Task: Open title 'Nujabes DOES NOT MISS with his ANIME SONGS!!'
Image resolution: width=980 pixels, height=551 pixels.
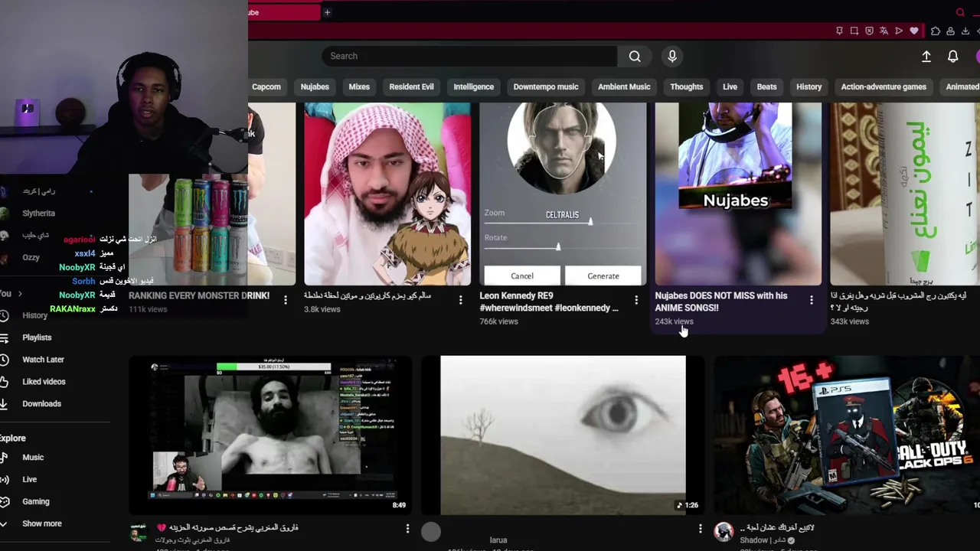Action: pos(720,302)
